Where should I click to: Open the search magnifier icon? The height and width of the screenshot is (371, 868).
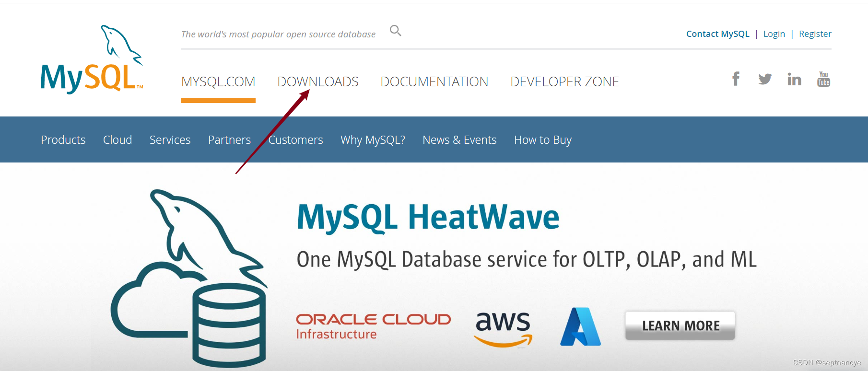coord(395,31)
